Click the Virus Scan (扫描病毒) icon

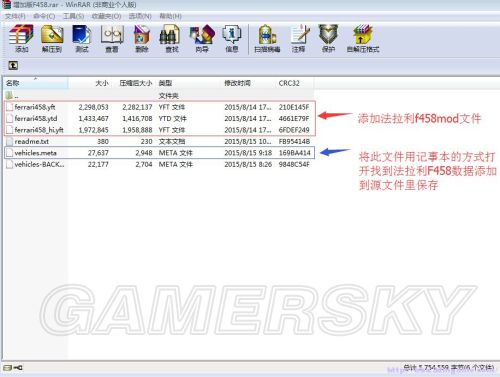pos(267,35)
